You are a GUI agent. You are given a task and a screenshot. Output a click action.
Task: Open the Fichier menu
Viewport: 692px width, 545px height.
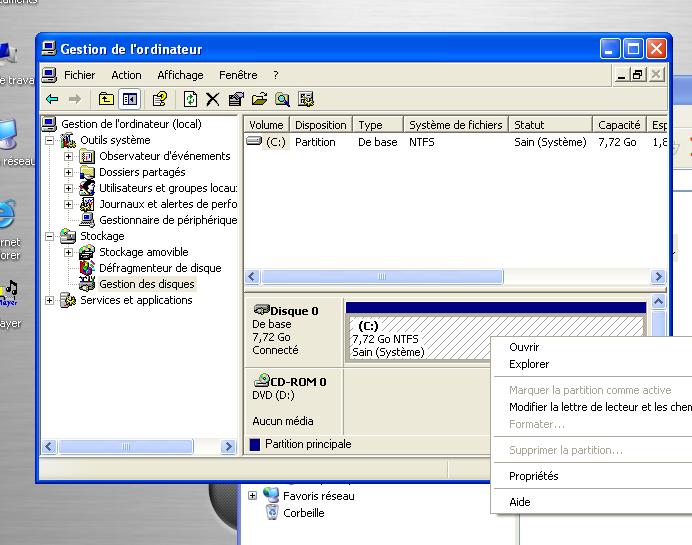point(79,75)
